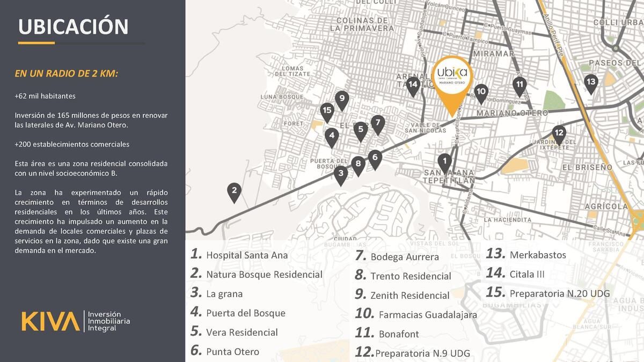Click map pin number 7

click(377, 125)
